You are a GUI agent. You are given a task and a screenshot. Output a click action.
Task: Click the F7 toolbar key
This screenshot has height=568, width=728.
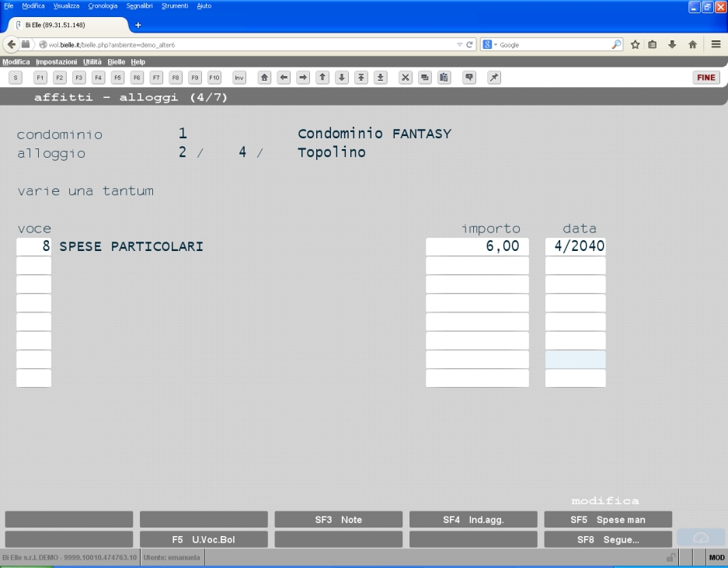[x=156, y=78]
